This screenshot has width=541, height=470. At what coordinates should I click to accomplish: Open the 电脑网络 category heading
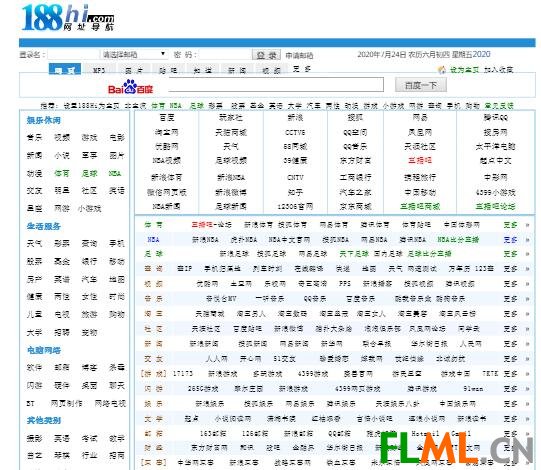(x=43, y=350)
